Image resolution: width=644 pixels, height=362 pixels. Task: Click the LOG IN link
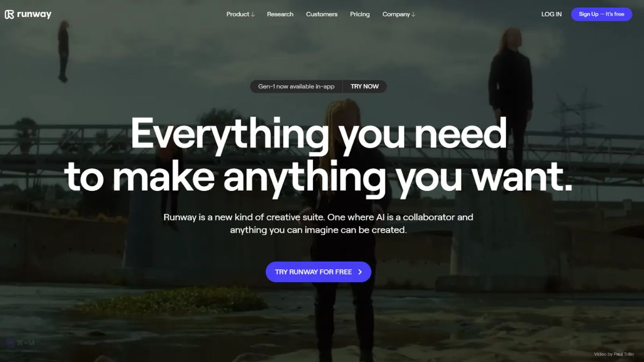point(551,14)
